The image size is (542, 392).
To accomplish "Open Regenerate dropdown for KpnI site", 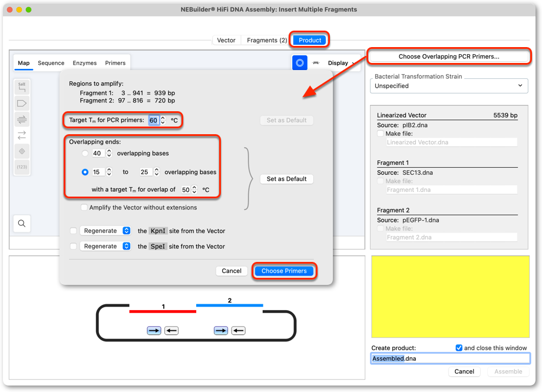I will click(105, 231).
